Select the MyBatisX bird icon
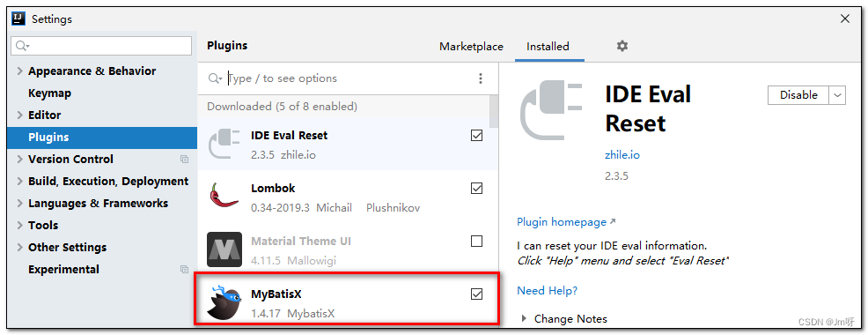The height and width of the screenshot is (335, 868). [x=223, y=303]
